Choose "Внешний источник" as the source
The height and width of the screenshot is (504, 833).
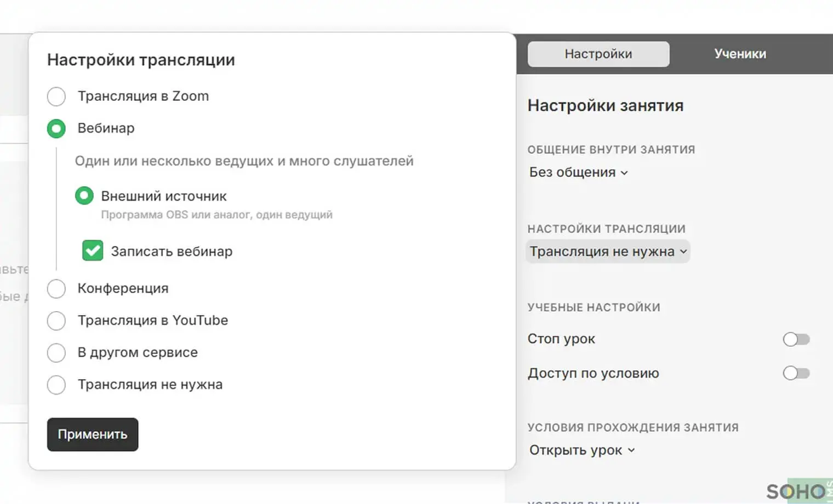tap(84, 196)
